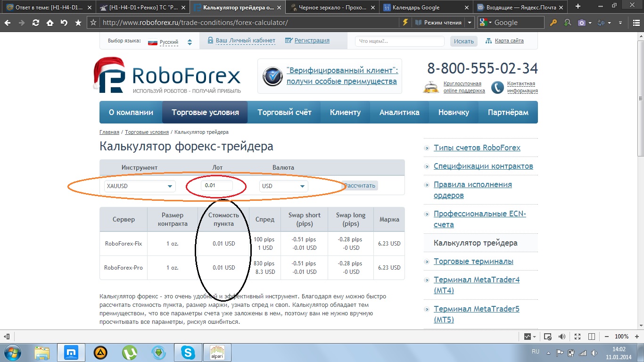Click the key password manager icon
644x362 pixels.
553,23
